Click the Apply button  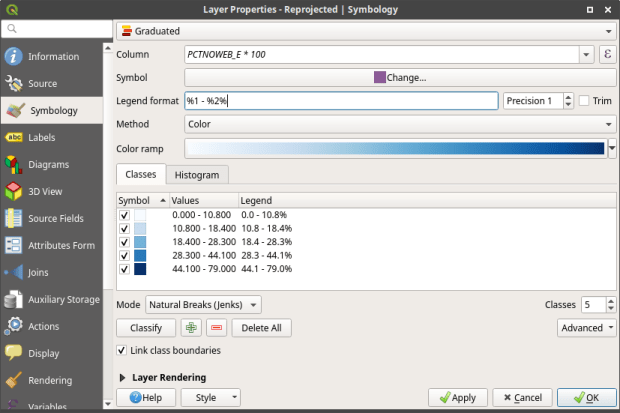coord(458,397)
